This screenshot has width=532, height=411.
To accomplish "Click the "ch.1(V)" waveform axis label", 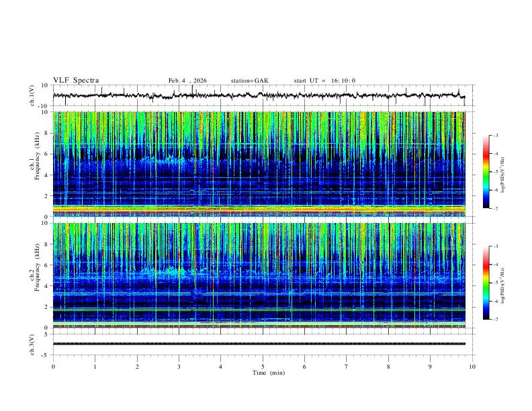I will coord(32,95).
